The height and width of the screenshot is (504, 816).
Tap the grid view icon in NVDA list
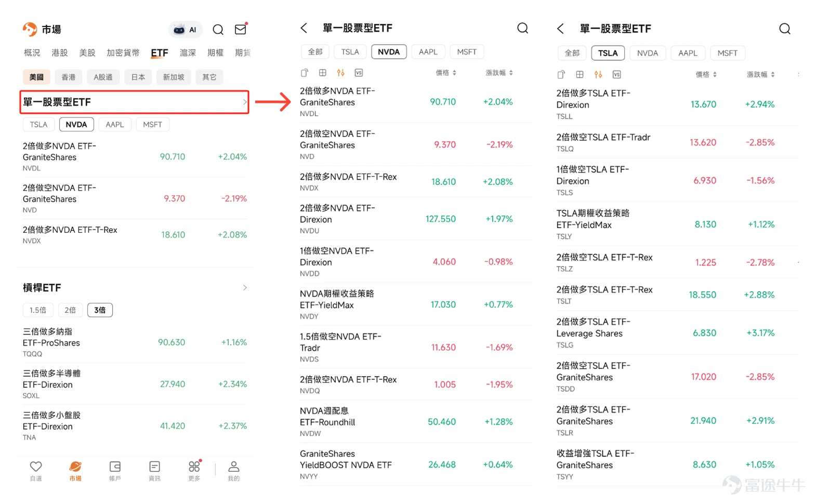coord(323,73)
